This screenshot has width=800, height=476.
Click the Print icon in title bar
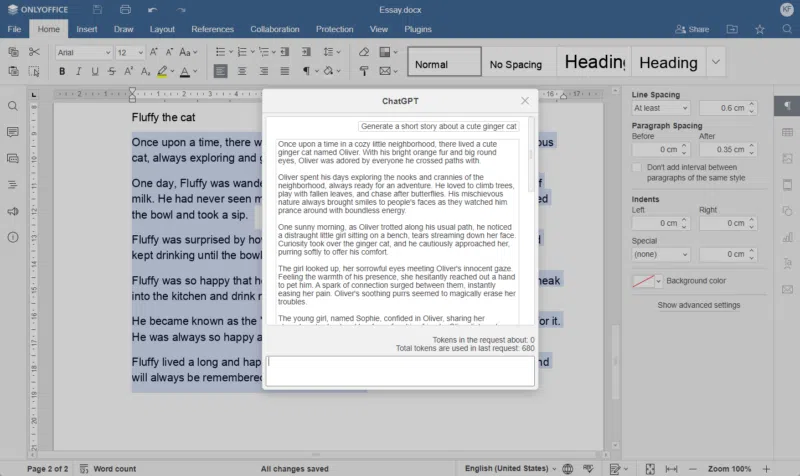coord(125,9)
